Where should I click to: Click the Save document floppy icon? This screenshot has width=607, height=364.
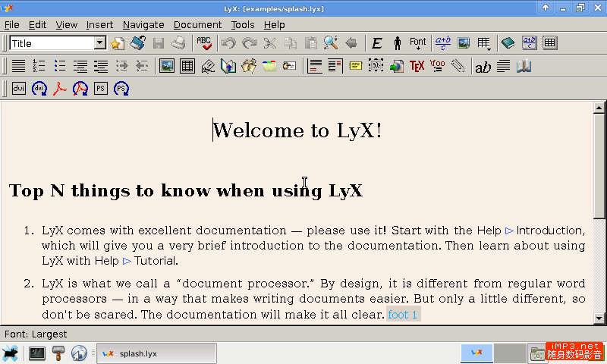point(159,43)
